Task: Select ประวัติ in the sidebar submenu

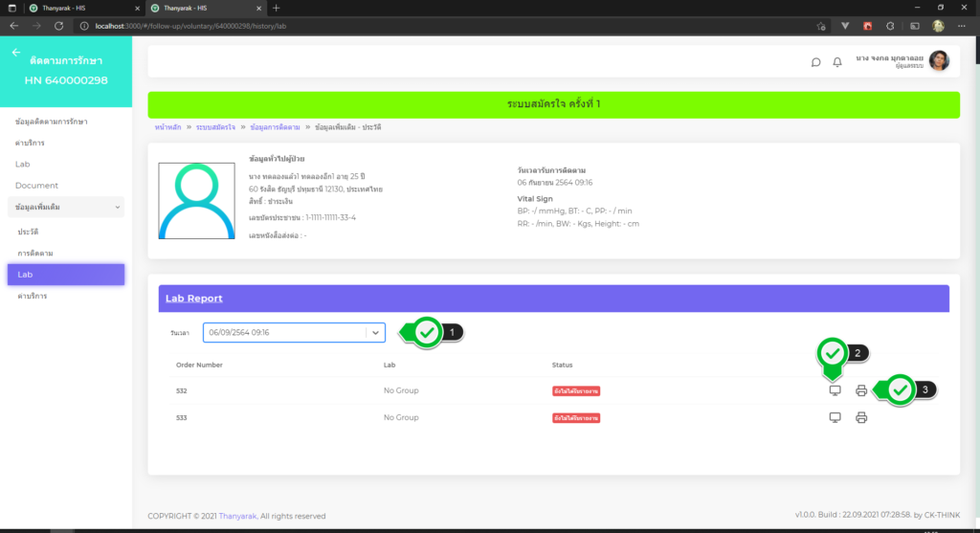Action: 28,233
